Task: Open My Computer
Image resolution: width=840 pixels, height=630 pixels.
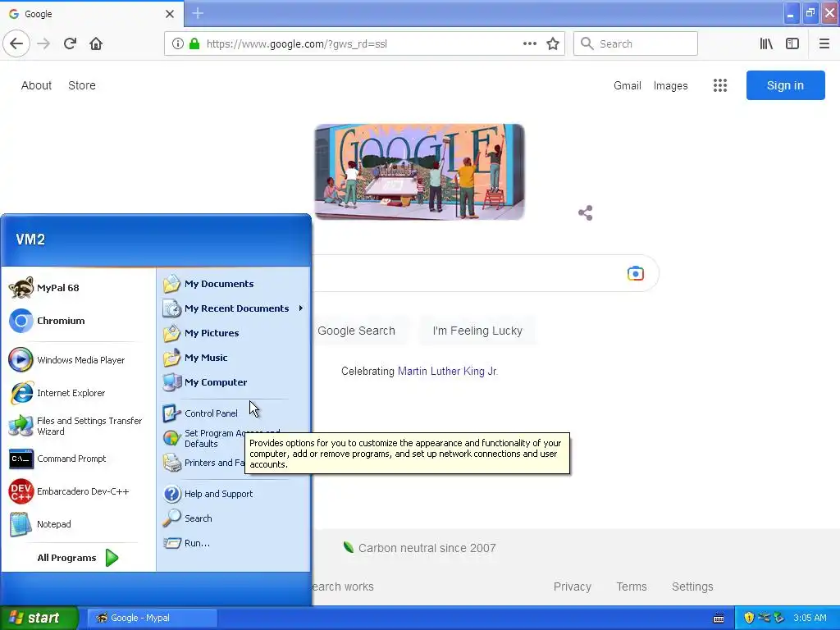Action: point(234,382)
